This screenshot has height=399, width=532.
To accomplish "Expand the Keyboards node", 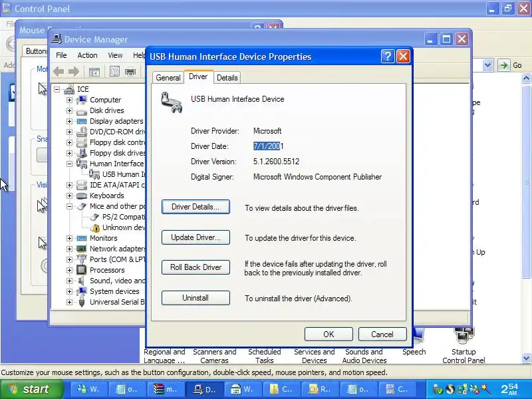I will tap(70, 196).
